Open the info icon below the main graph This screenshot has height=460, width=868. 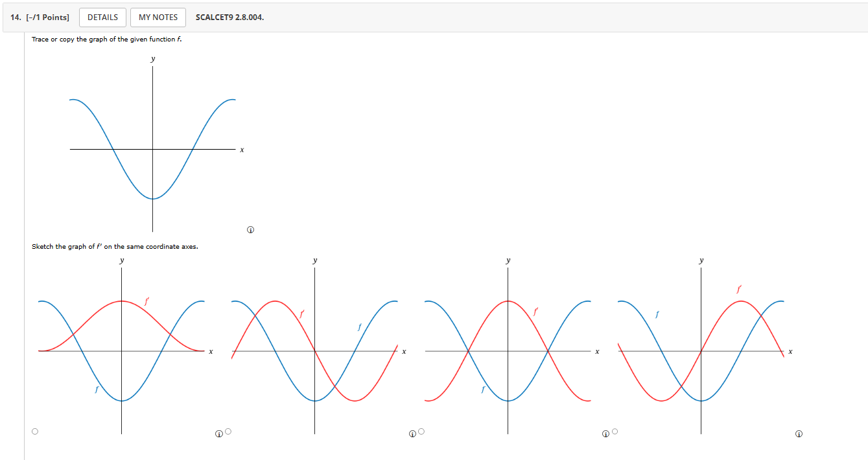point(250,229)
